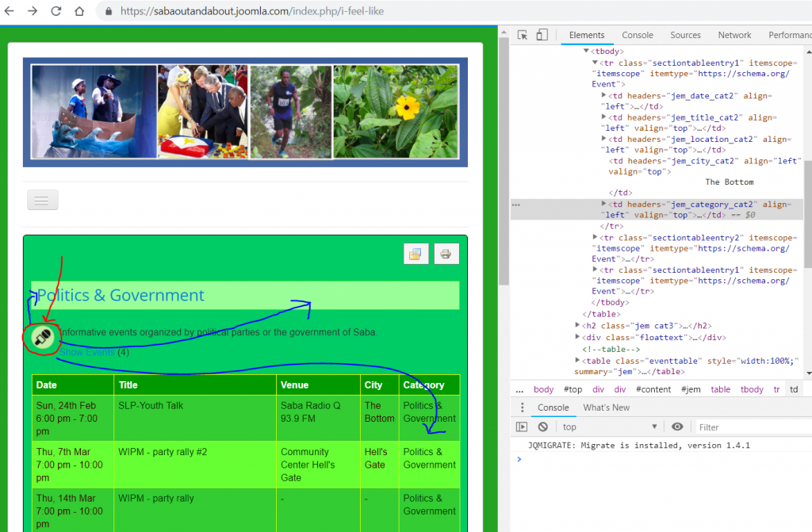Sort by Category column header

423,385
